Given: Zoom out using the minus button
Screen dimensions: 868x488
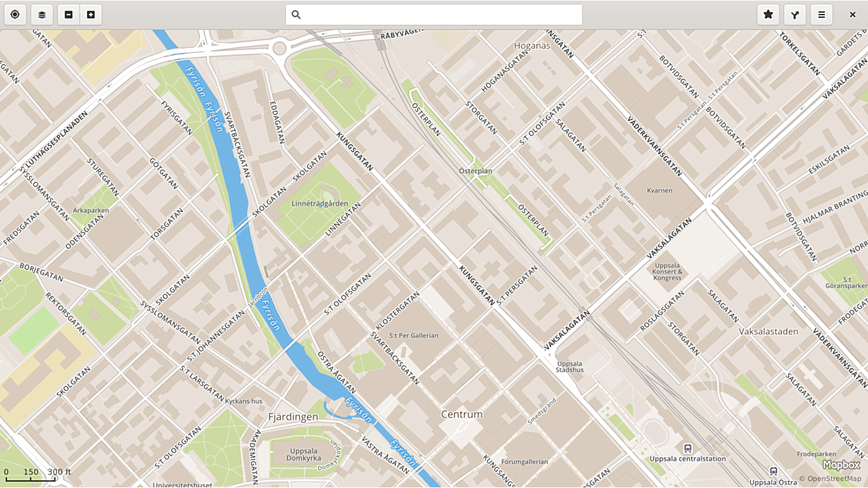Looking at the screenshot, I should tap(68, 15).
